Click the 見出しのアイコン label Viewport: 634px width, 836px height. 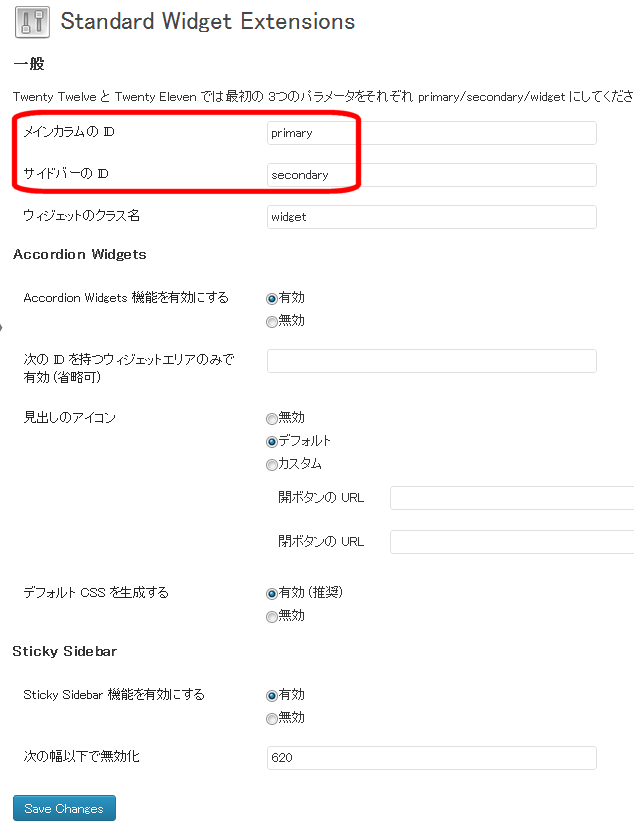coord(69,417)
